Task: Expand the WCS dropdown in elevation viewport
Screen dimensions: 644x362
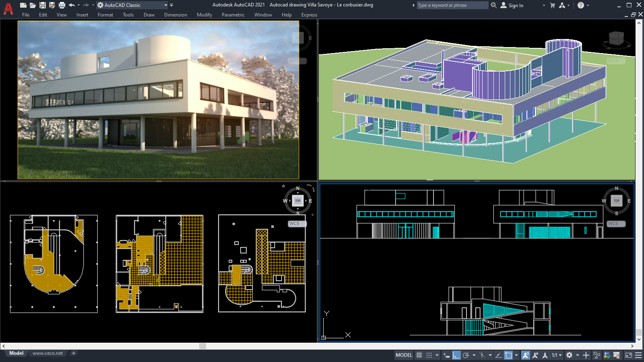Action: 622,224
